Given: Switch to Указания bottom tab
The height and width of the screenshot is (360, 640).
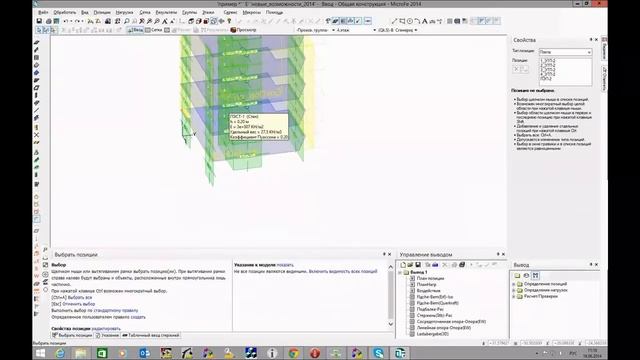Looking at the screenshot, I should point(107,336).
